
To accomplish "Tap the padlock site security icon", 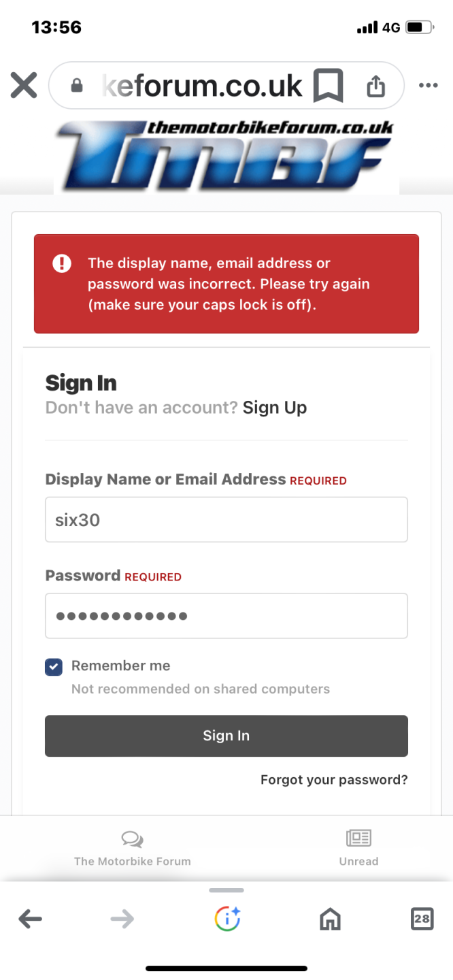I will click(x=77, y=86).
